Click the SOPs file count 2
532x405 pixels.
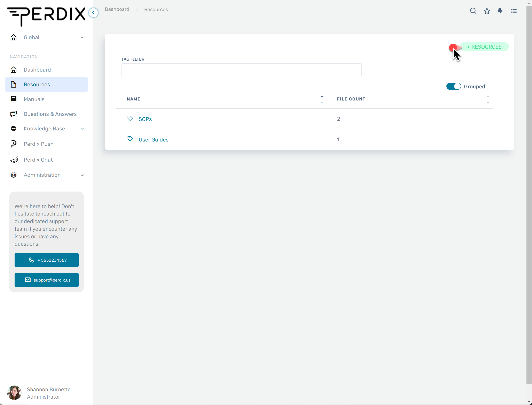pos(338,119)
